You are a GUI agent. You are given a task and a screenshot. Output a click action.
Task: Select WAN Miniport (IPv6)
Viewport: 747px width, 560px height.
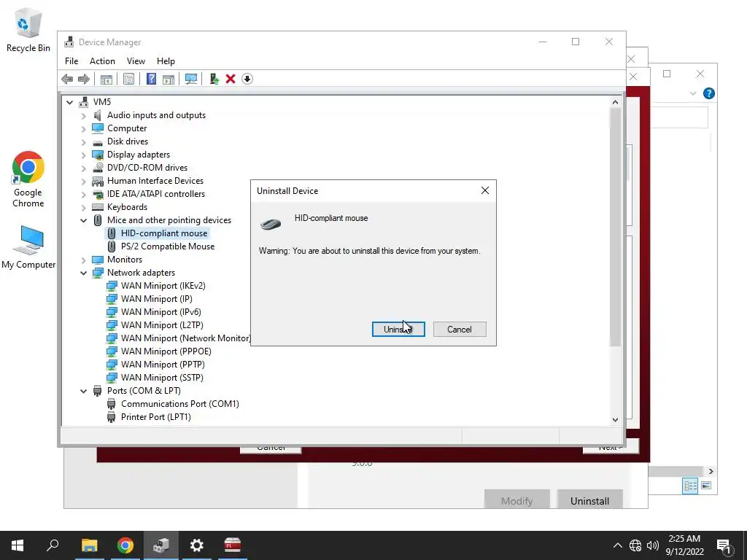pos(161,312)
